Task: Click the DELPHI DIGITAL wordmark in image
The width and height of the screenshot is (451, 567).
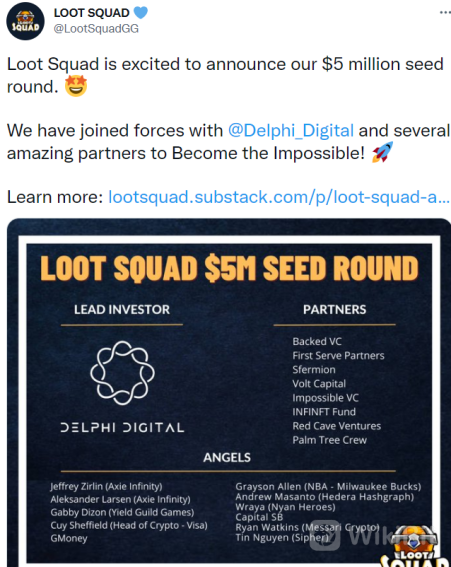Action: click(122, 427)
